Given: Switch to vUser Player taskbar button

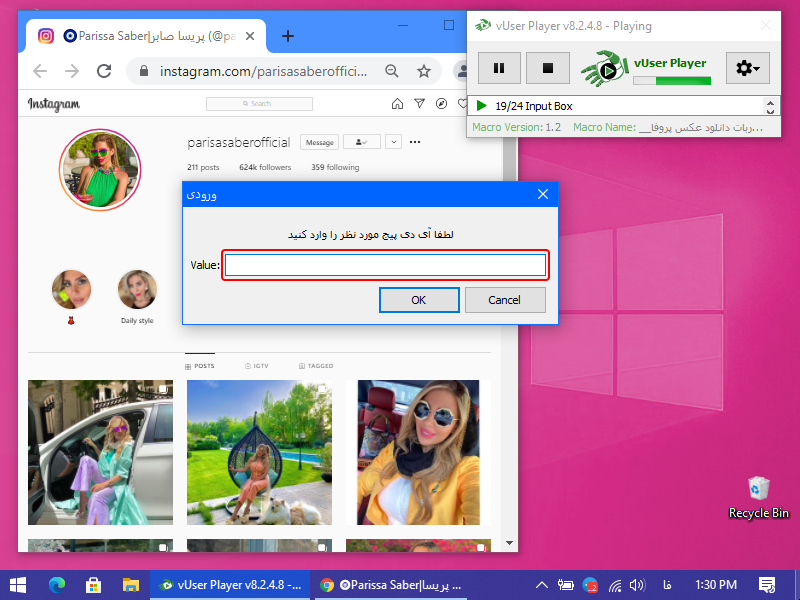Looking at the screenshot, I should (x=230, y=585).
